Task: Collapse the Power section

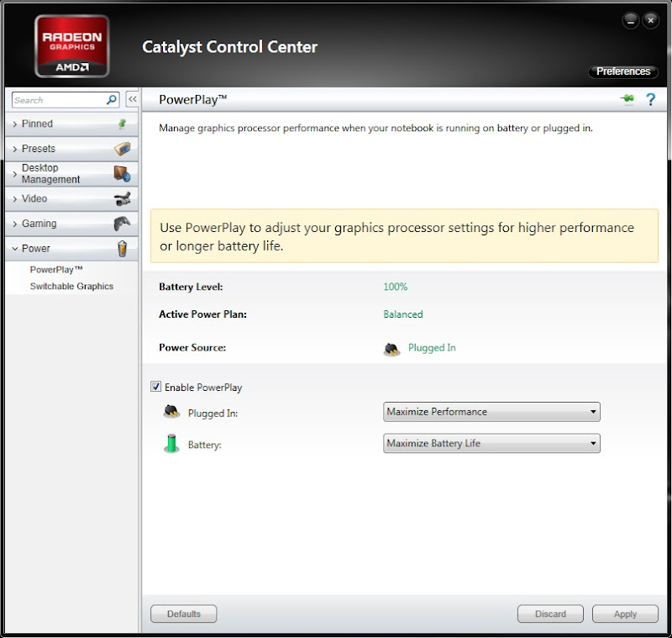Action: (x=71, y=248)
